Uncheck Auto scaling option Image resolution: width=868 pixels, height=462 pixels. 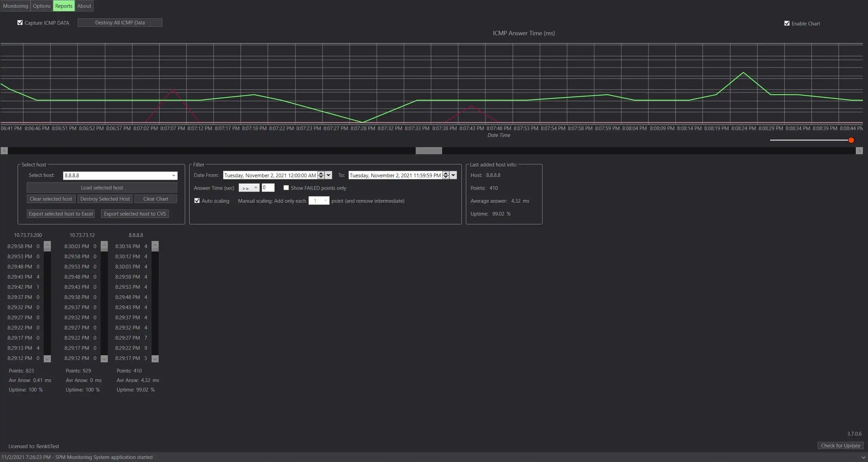[x=197, y=201]
